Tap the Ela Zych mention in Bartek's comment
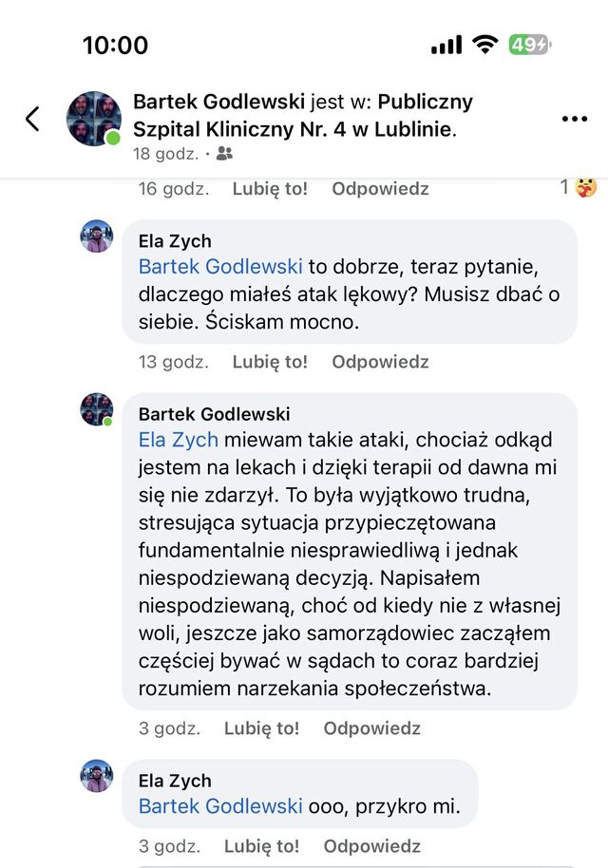 (179, 440)
